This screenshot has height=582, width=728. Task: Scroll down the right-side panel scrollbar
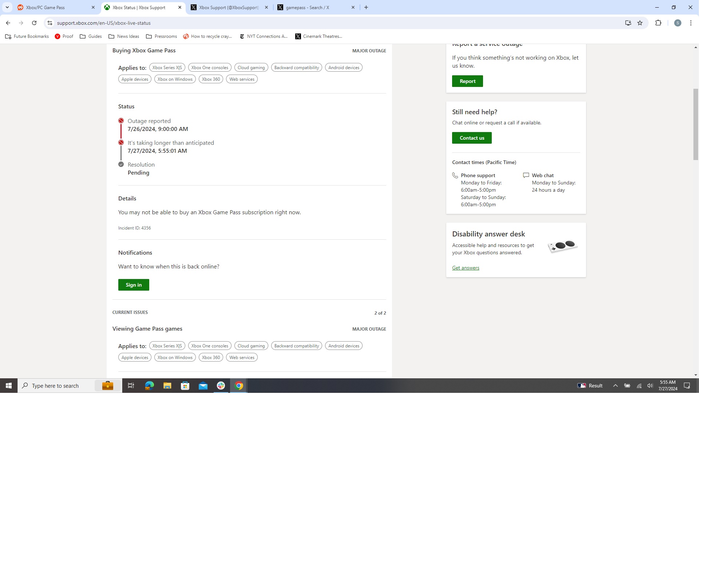tap(695, 374)
